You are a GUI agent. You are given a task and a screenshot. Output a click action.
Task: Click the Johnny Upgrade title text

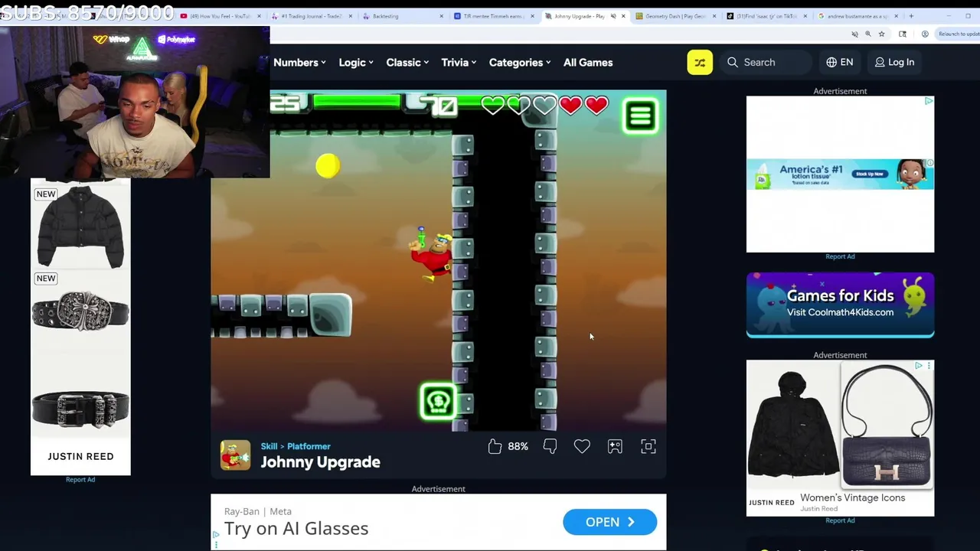coord(320,461)
